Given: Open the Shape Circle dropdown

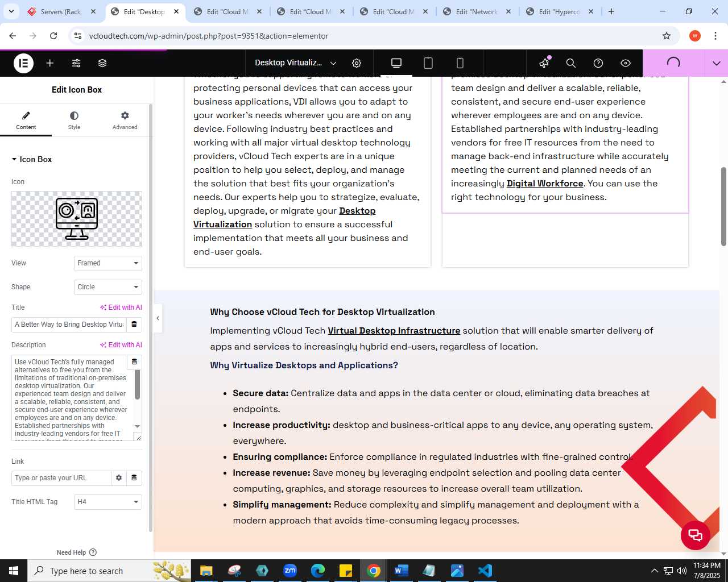Looking at the screenshot, I should (x=108, y=287).
